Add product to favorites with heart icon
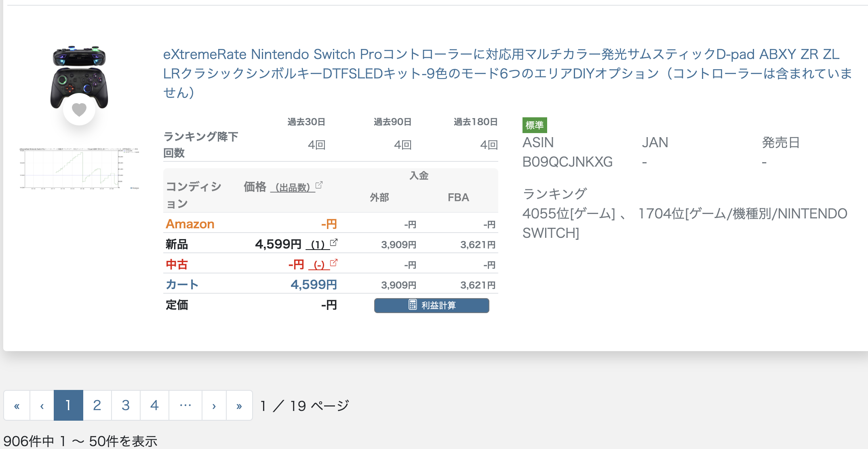 point(79,109)
